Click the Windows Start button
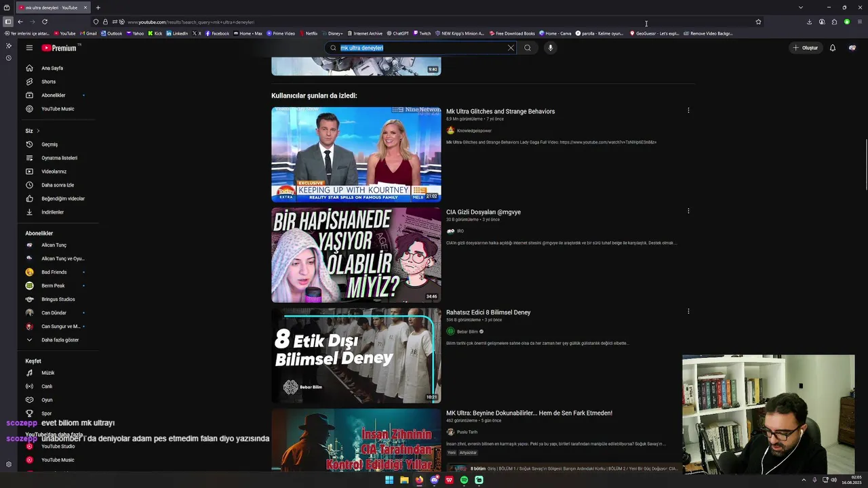 pyautogui.click(x=389, y=480)
